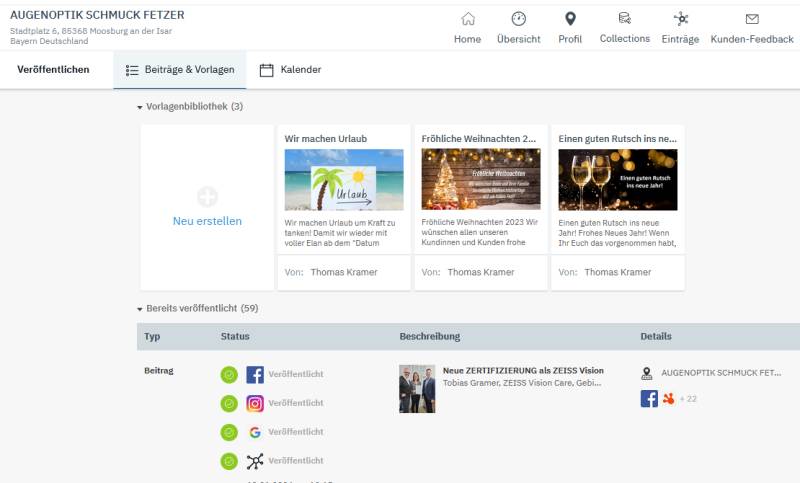Open the Einträge network icon
This screenshot has width=800, height=483.
pyautogui.click(x=680, y=19)
